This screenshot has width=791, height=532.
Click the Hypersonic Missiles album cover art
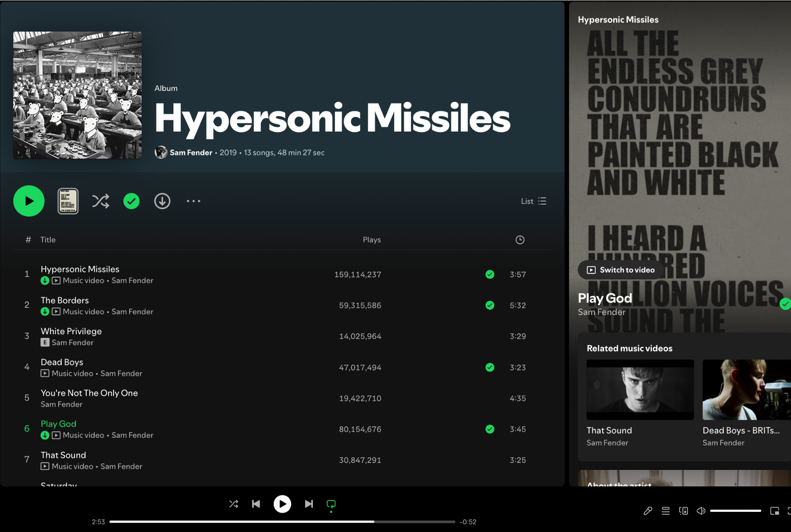78,95
